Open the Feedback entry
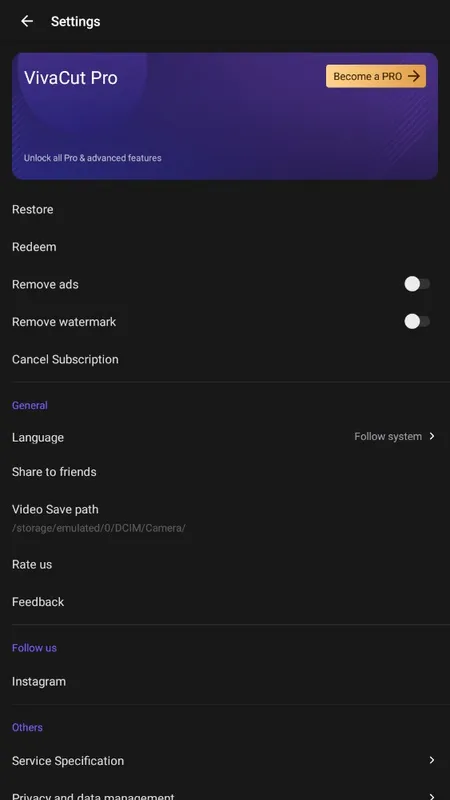This screenshot has width=450, height=800. coord(225,602)
